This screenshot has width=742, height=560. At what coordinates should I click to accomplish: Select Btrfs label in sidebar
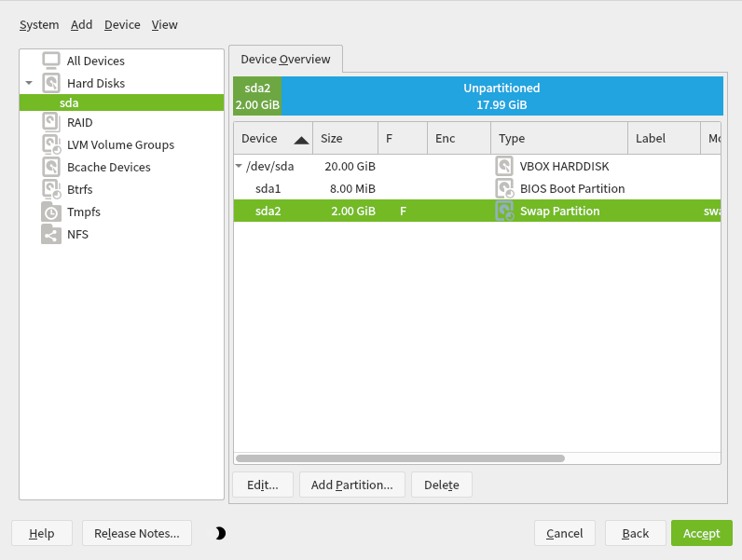(79, 189)
